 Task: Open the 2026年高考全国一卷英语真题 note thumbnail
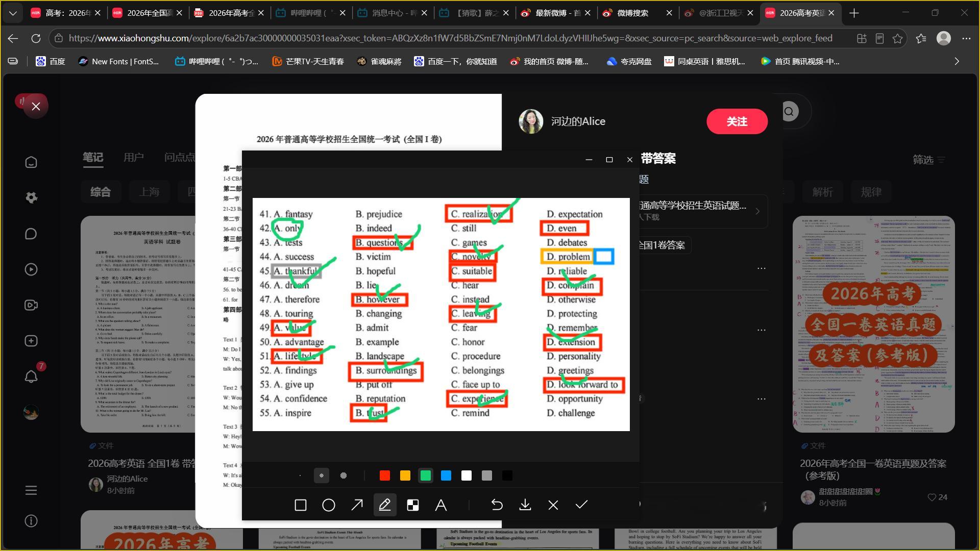tap(873, 324)
